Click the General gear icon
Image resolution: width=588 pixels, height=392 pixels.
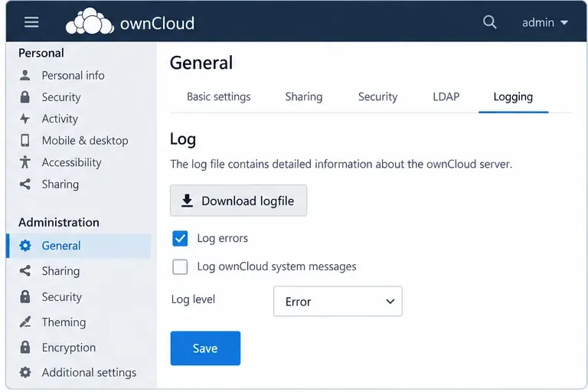click(25, 246)
